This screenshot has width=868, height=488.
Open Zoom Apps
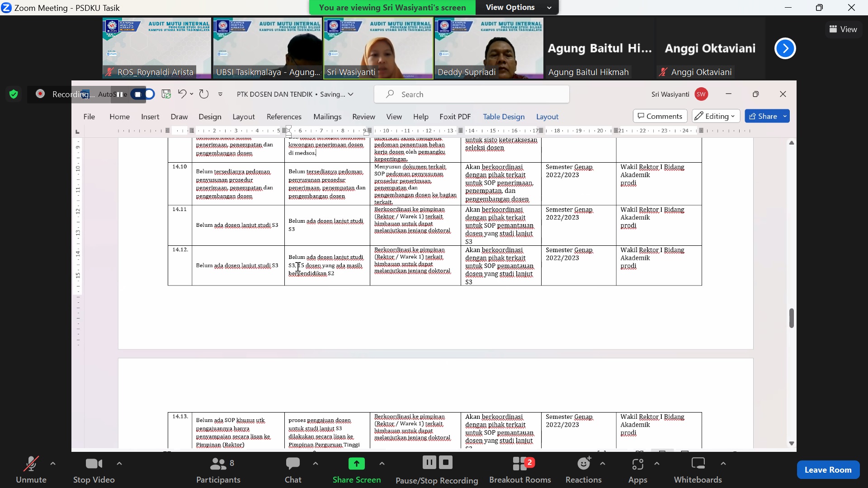tap(637, 470)
